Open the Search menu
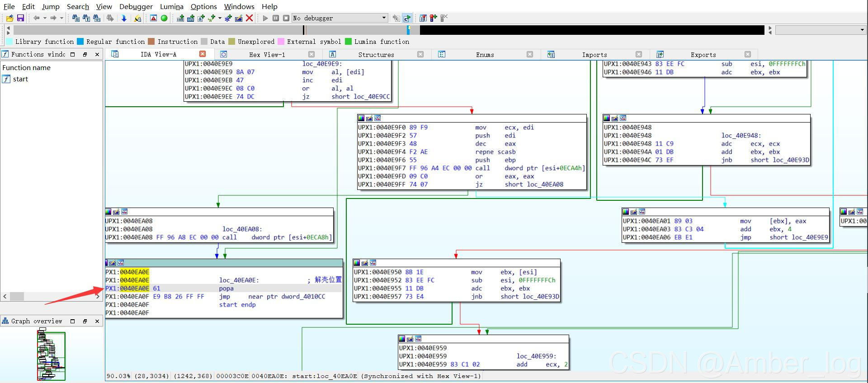868x383 pixels. (x=78, y=6)
